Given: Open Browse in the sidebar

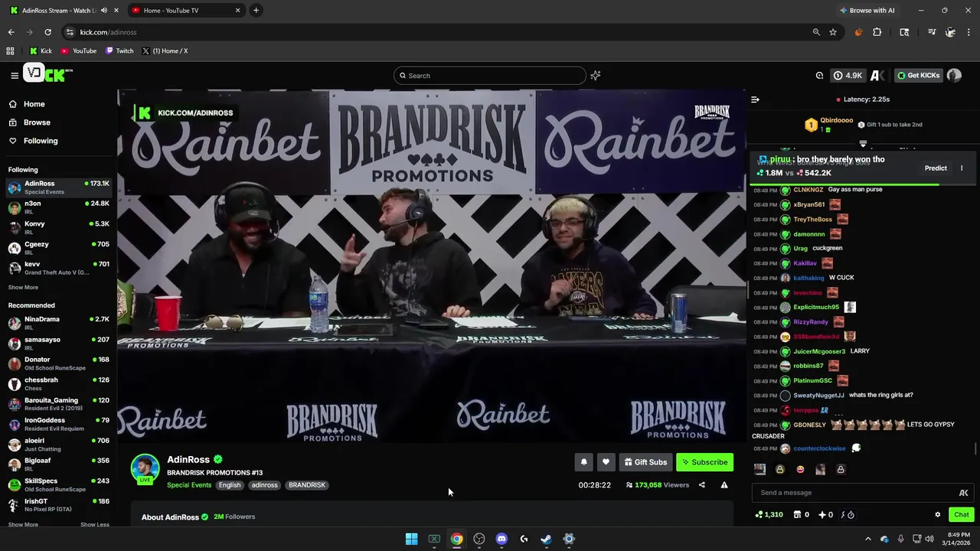Looking at the screenshot, I should click(x=30, y=122).
